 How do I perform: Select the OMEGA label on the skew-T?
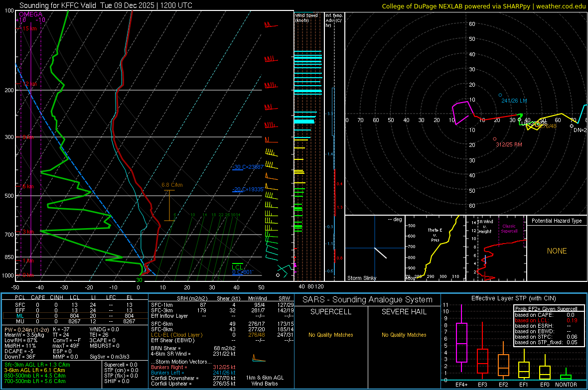pyautogui.click(x=31, y=14)
